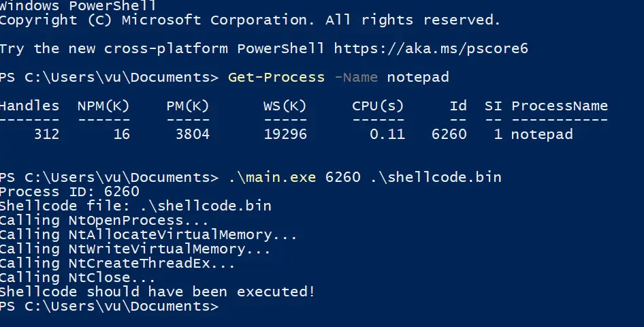Viewport: 644px width, 327px height.
Task: Click the Handles column header
Action: tap(29, 106)
